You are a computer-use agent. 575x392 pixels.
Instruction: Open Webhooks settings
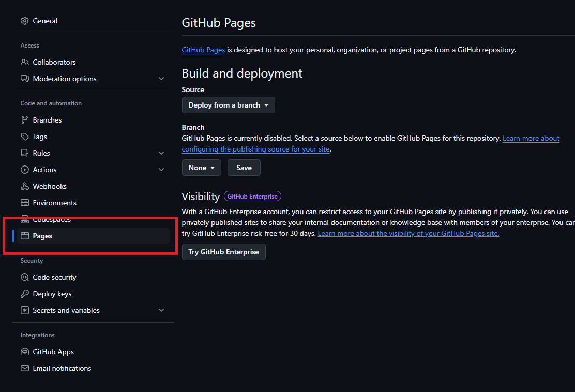point(93,186)
